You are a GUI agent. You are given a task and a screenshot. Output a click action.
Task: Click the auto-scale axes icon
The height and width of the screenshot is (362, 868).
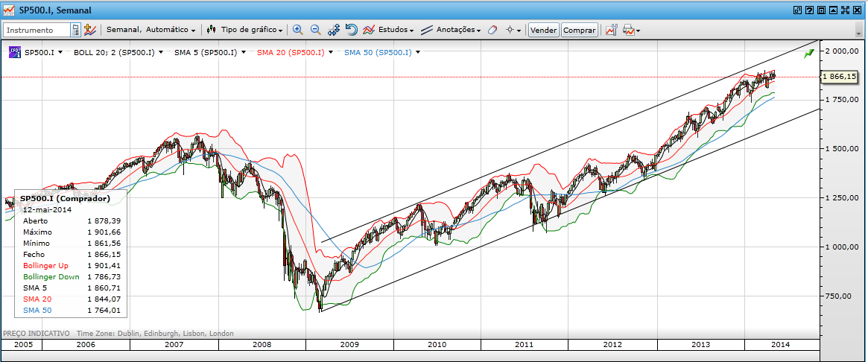coord(334,30)
